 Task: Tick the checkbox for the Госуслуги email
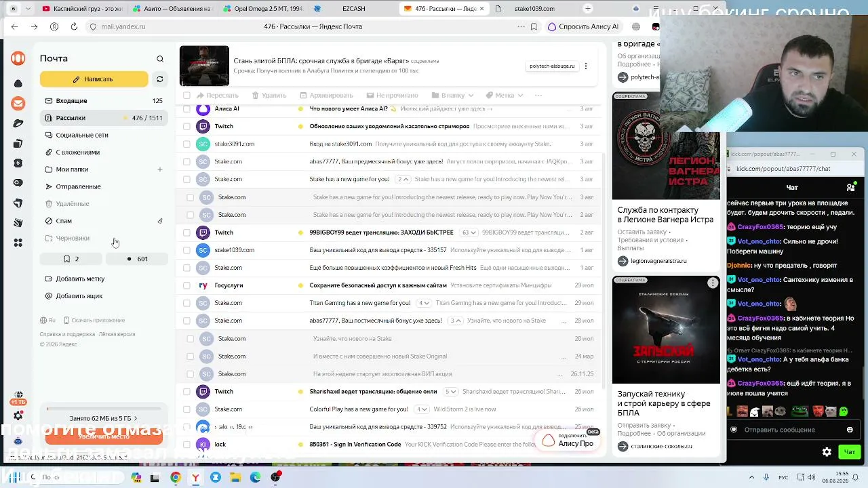186,285
